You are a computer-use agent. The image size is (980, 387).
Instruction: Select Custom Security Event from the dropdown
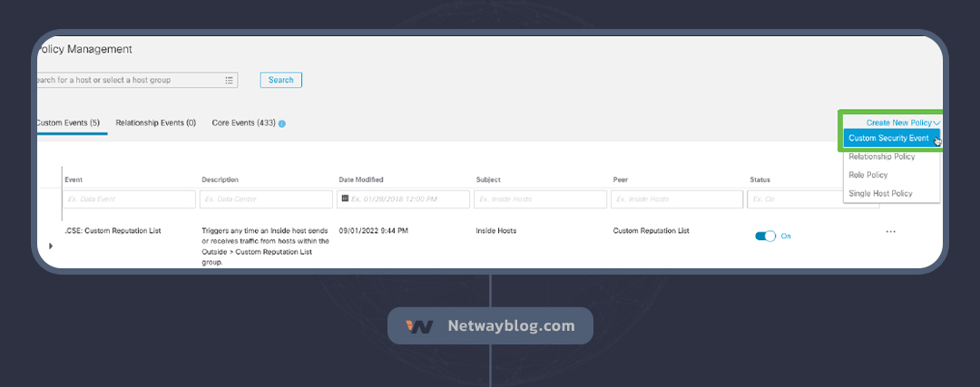(888, 138)
